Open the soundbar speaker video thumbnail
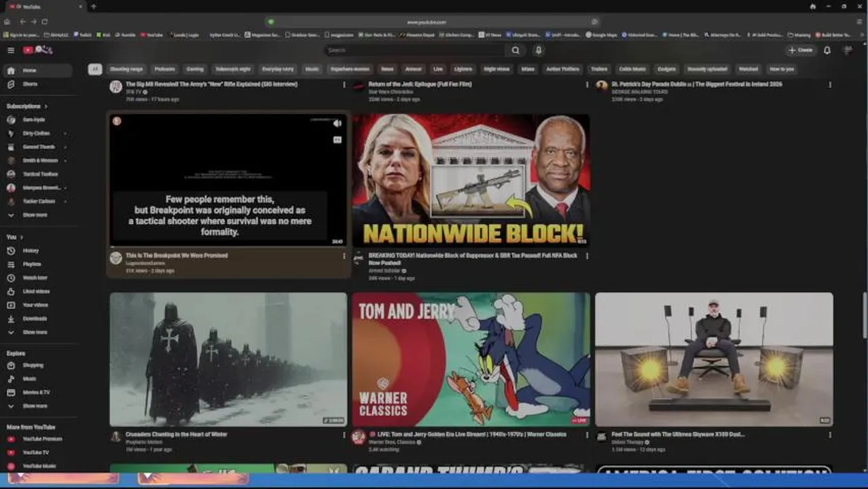The image size is (868, 489). click(714, 359)
